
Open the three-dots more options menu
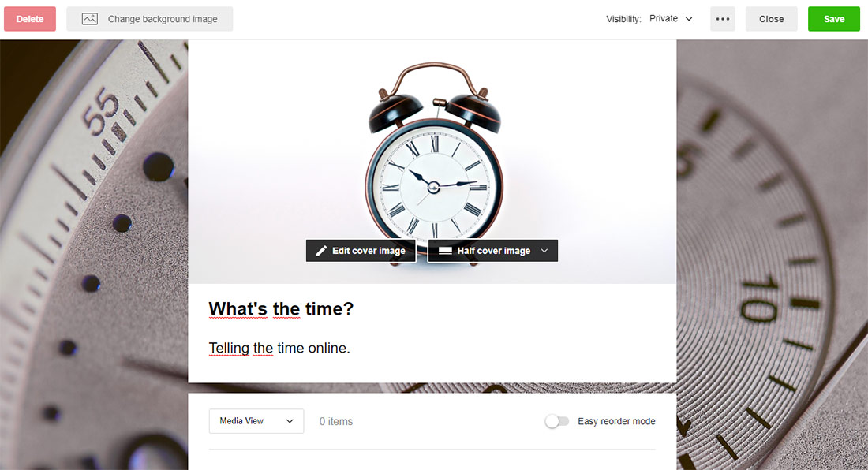[x=722, y=19]
